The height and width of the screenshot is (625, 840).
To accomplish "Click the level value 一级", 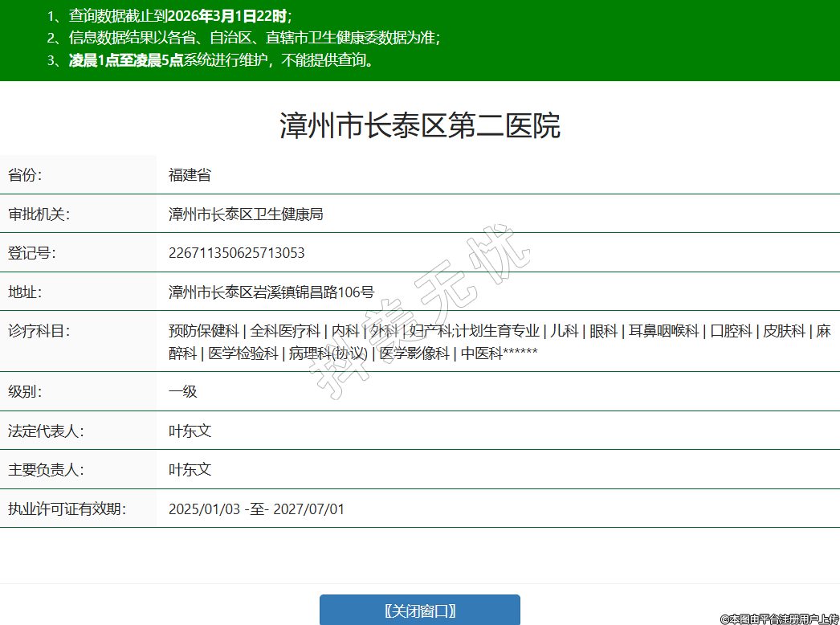I will click(x=182, y=392).
